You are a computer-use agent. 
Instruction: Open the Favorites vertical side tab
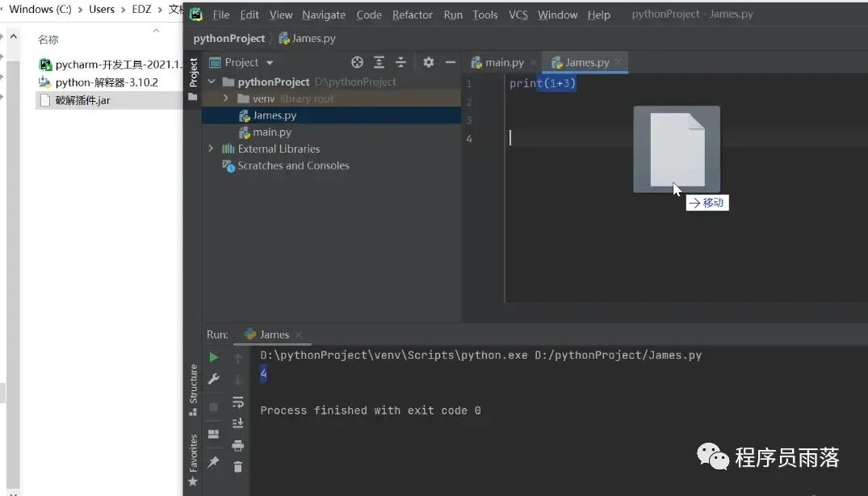coord(193,460)
